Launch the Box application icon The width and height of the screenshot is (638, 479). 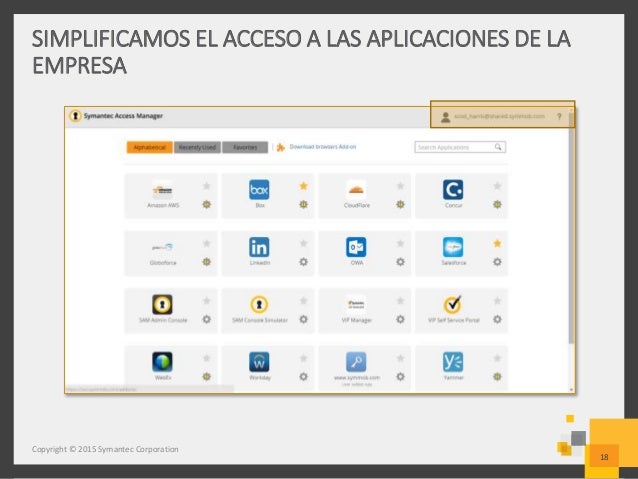[259, 190]
